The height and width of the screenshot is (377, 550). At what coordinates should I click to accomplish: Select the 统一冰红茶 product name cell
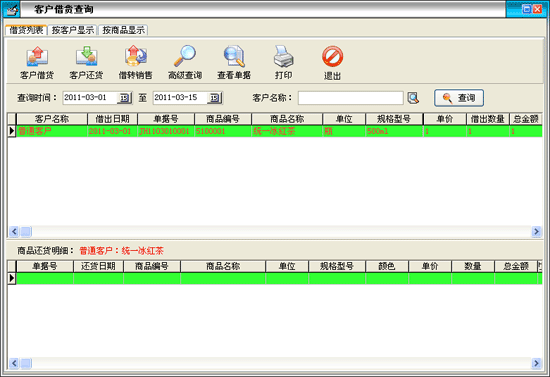[287, 131]
